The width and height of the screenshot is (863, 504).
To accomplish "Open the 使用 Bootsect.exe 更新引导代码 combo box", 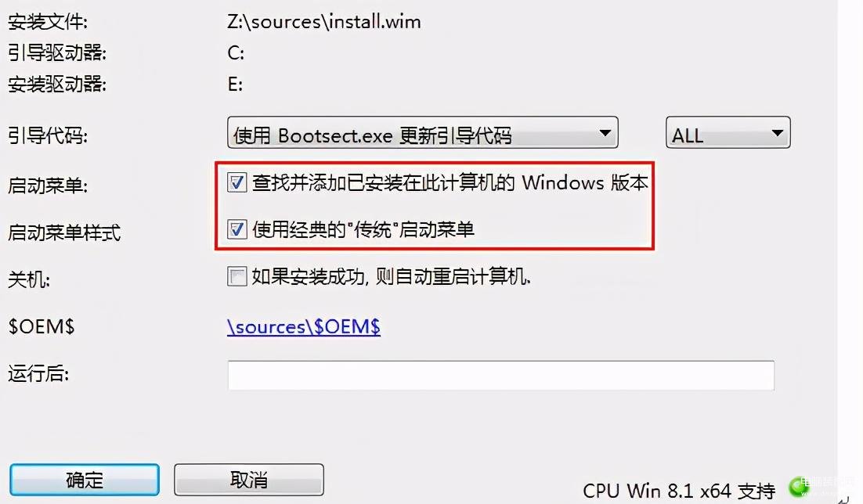I will (423, 132).
